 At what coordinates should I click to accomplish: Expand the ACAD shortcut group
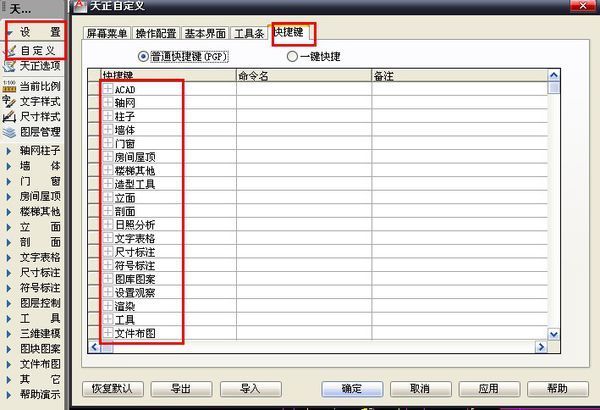click(108, 89)
